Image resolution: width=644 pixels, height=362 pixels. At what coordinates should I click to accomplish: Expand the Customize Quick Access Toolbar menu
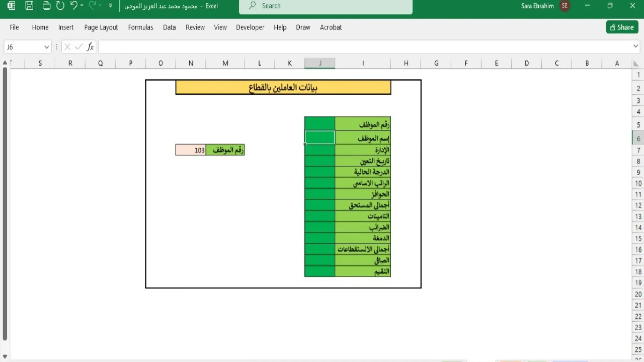point(110,6)
